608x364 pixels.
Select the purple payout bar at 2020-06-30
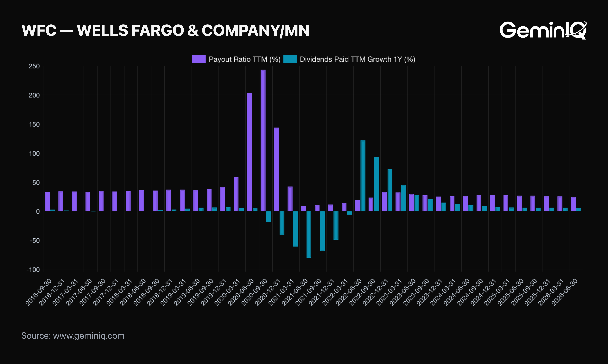(x=250, y=152)
